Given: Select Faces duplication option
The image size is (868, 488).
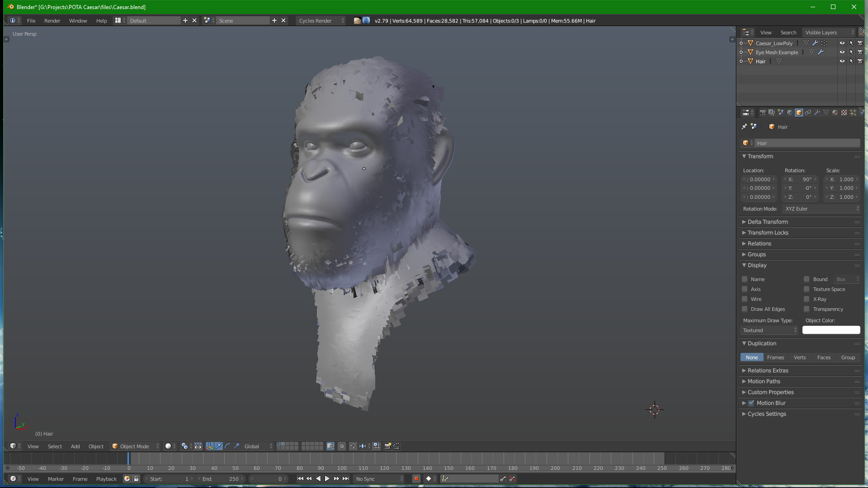Looking at the screenshot, I should coord(824,357).
